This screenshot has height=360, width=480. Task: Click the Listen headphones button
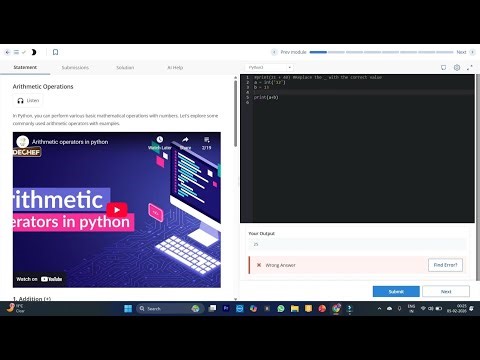28,100
